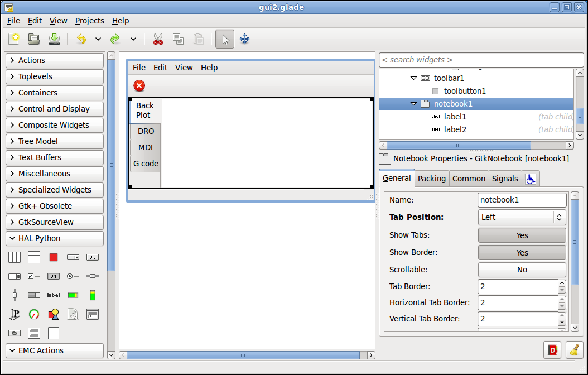
Task: Click the yellow Undo arrow
Action: pyautogui.click(x=81, y=39)
